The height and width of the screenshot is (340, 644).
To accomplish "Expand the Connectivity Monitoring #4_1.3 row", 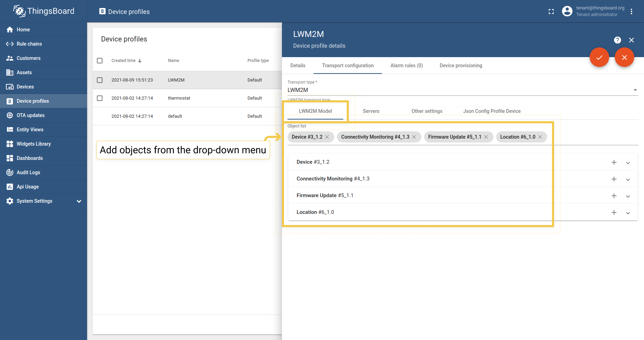I will coord(628,179).
